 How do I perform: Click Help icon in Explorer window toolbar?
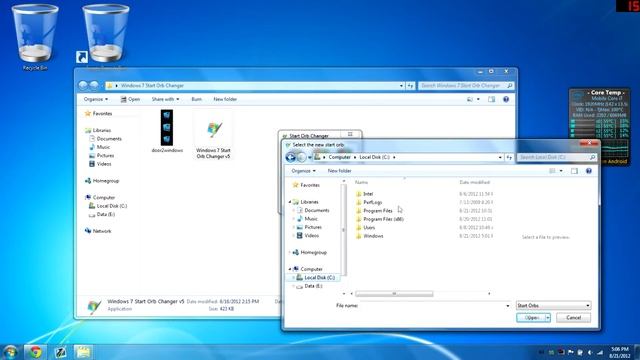pos(506,99)
